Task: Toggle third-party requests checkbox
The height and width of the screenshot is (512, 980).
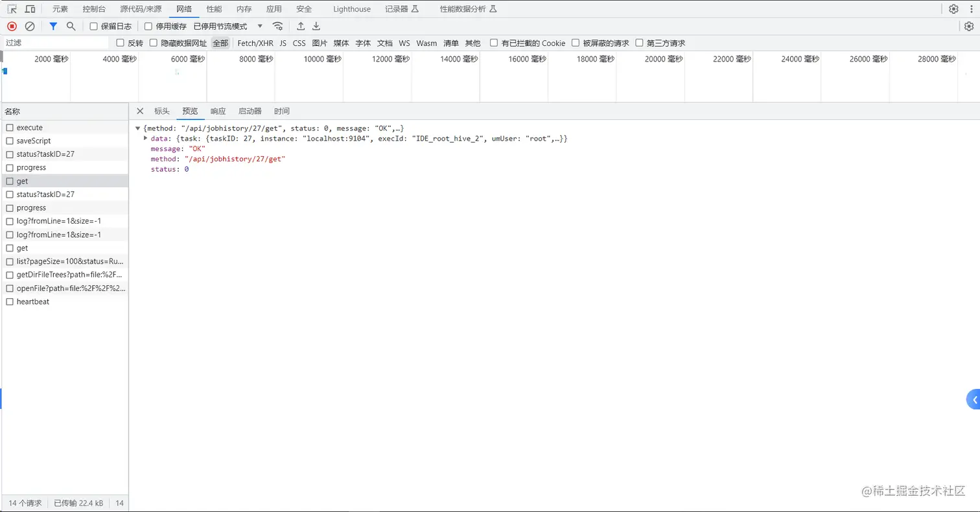Action: [640, 43]
